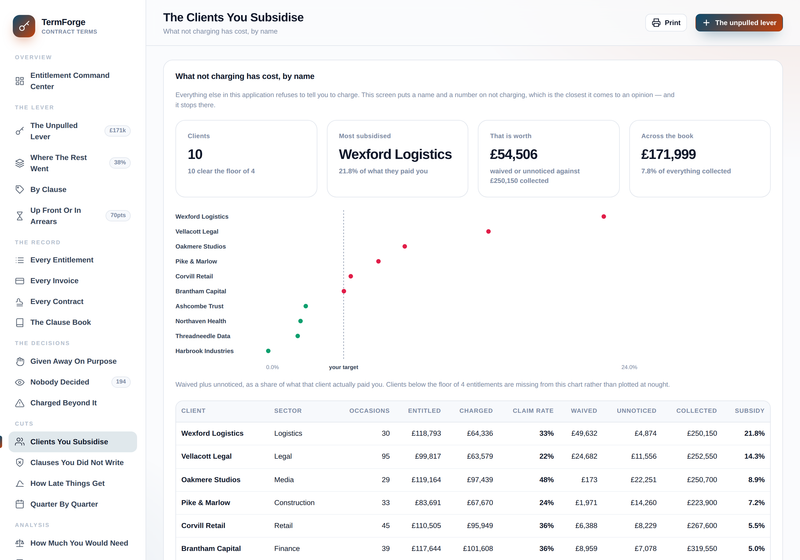Open How Late Things Get

pyautogui.click(x=72, y=483)
